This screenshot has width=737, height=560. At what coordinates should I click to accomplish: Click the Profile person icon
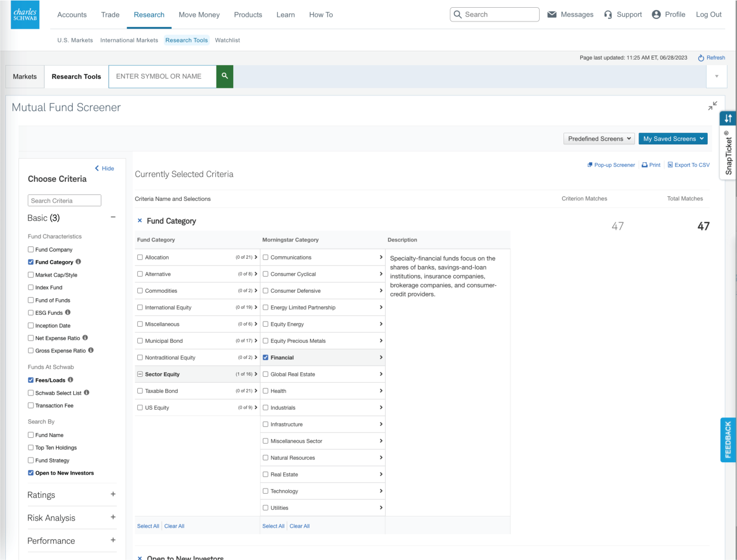pos(657,14)
